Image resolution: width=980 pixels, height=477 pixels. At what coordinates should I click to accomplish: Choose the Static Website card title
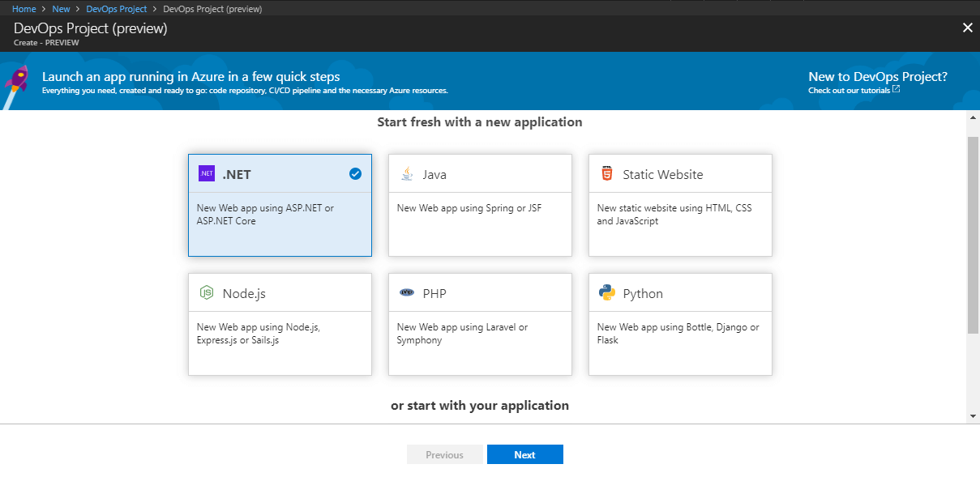[663, 174]
